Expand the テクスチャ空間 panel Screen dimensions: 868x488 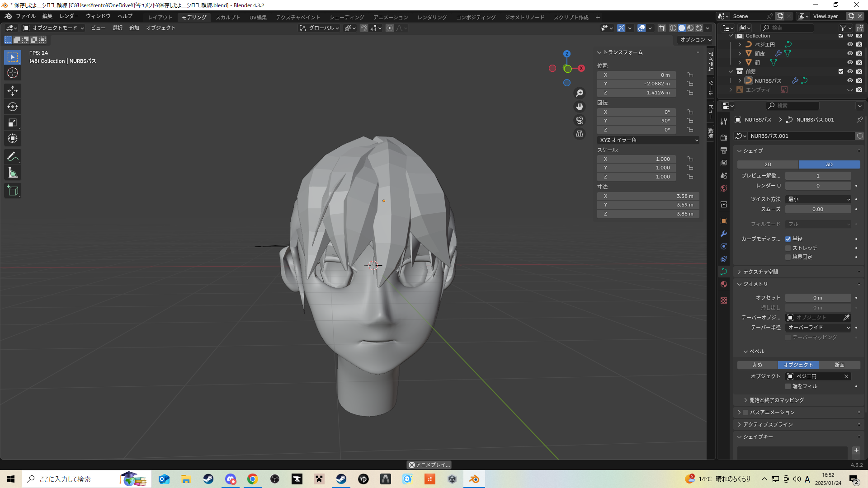point(760,272)
